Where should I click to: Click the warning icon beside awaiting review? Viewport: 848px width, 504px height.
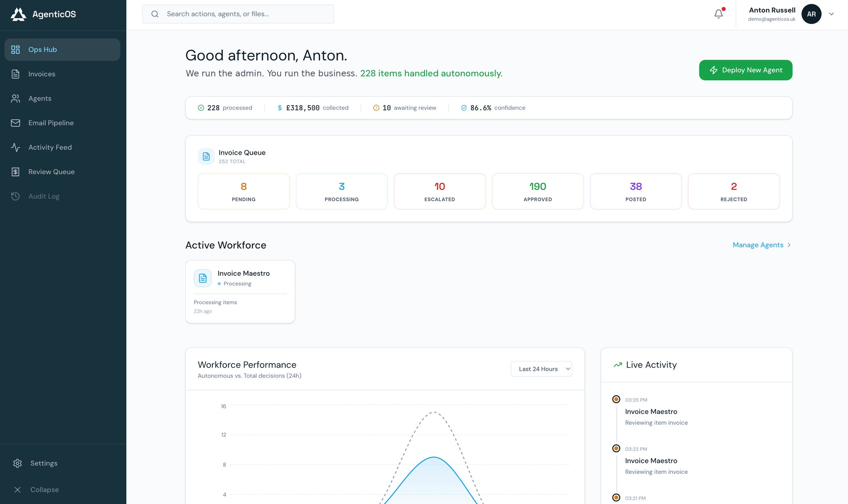pyautogui.click(x=376, y=108)
